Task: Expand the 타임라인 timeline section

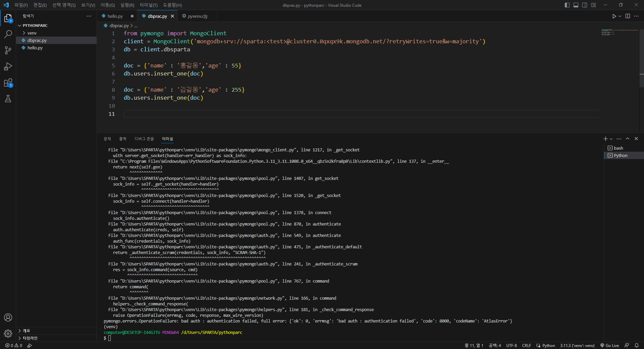Action: [56, 338]
